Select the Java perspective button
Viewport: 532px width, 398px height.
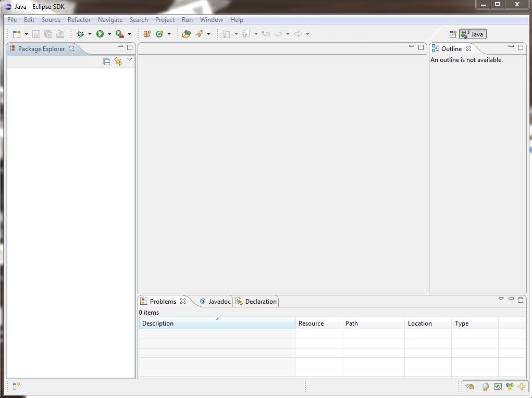pyautogui.click(x=473, y=34)
